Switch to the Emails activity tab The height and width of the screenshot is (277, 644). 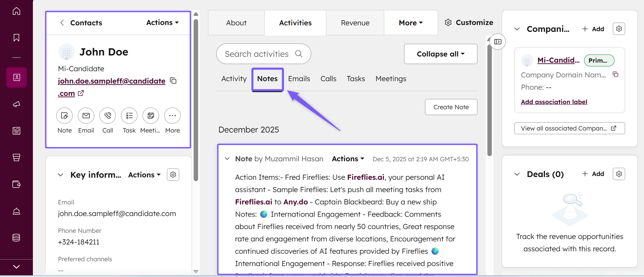pyautogui.click(x=299, y=79)
